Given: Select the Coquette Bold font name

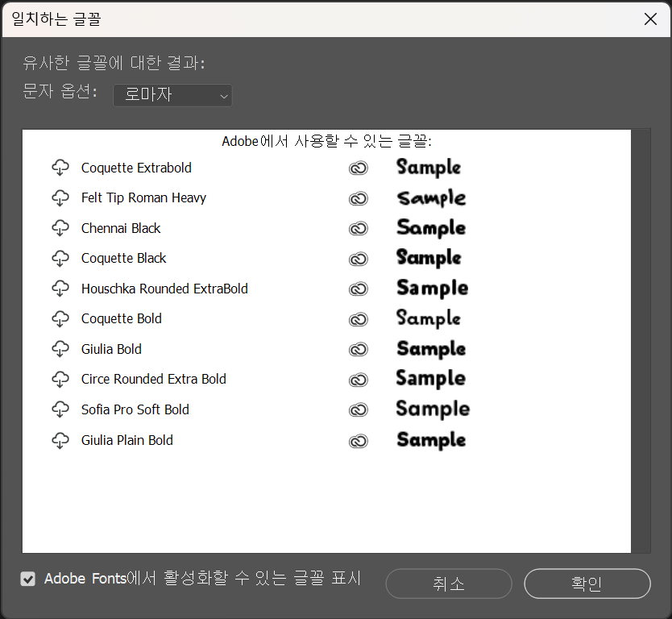Looking at the screenshot, I should tap(122, 319).
